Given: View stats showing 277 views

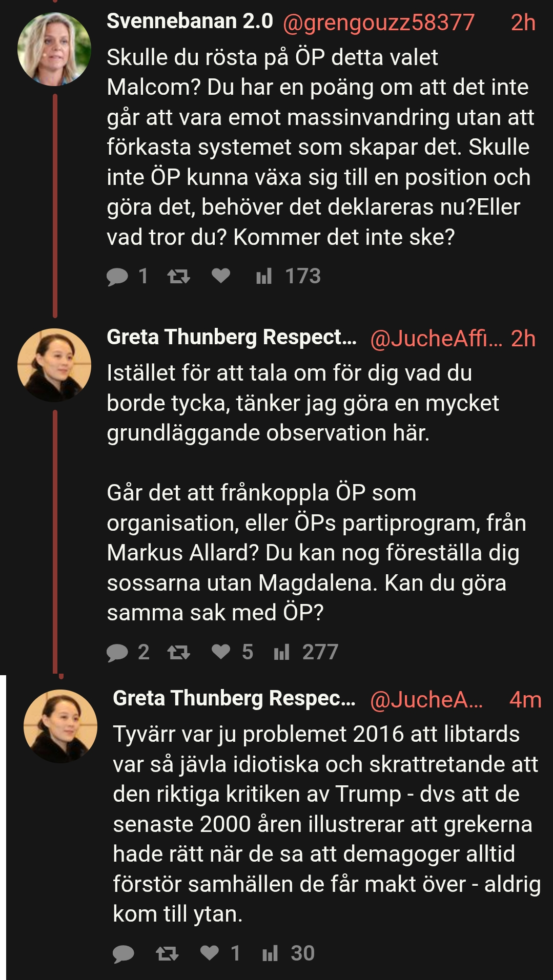Looking at the screenshot, I should [306, 652].
